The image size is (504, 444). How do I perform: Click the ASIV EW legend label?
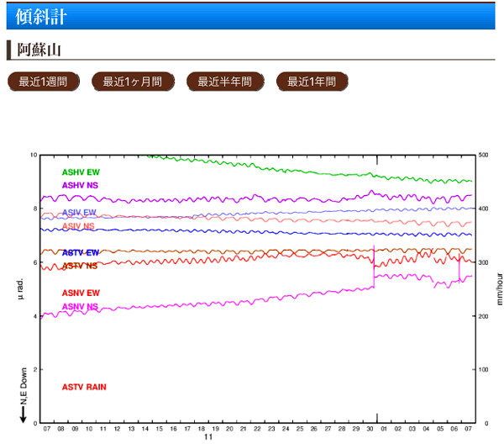tap(80, 213)
